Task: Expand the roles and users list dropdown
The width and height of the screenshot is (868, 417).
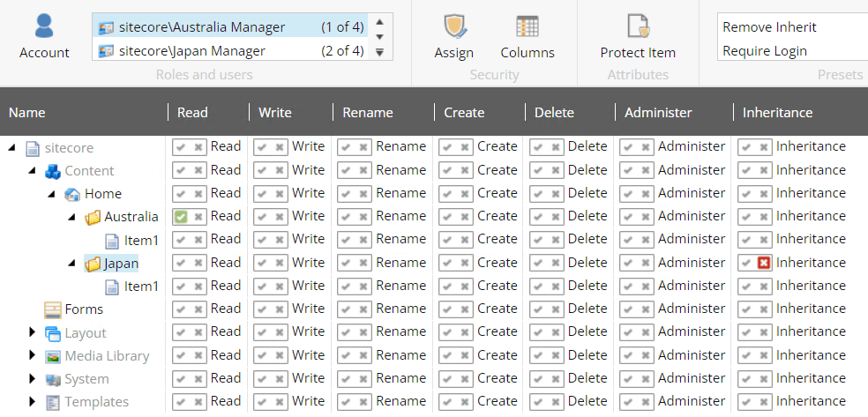Action: (x=379, y=53)
